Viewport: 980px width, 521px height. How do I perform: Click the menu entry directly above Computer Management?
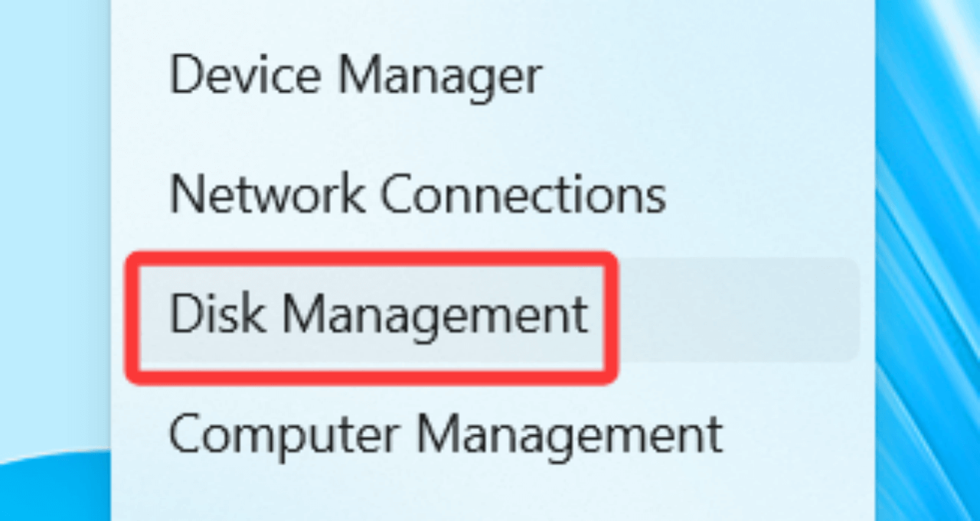tap(381, 314)
